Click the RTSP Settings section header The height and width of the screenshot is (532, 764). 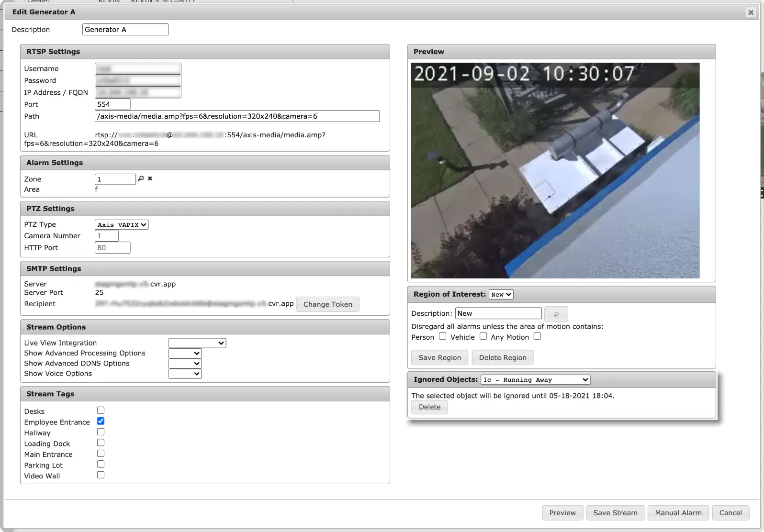205,52
